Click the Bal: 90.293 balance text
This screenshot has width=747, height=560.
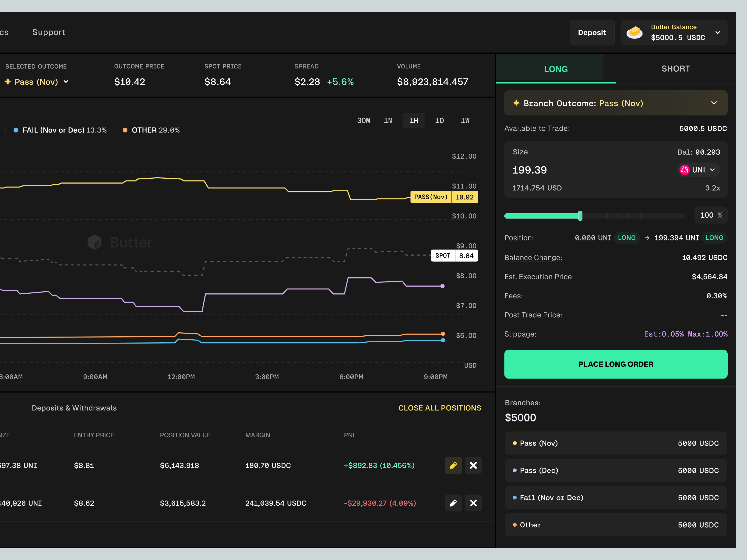point(699,152)
